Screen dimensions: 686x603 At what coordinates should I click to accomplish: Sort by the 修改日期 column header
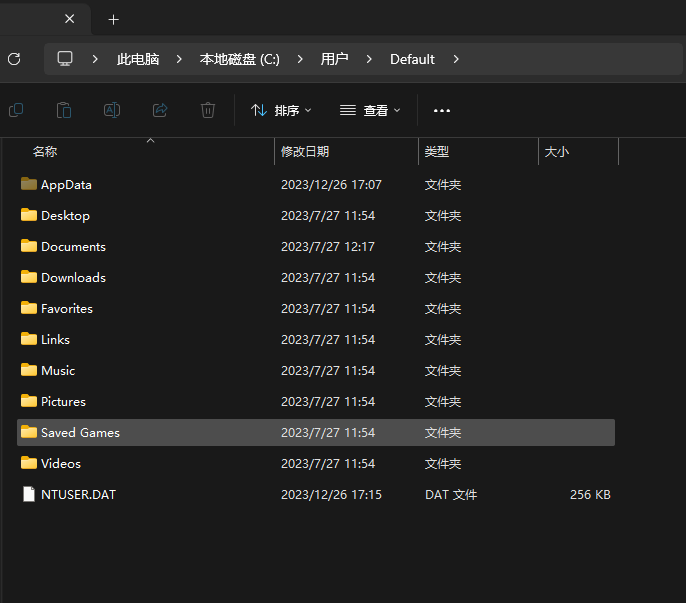(305, 152)
